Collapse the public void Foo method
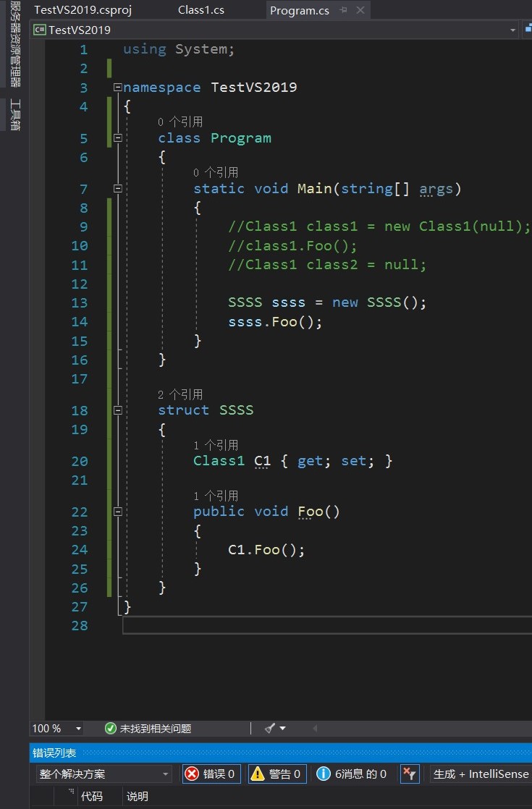Image resolution: width=532 pixels, height=809 pixels. coord(118,512)
